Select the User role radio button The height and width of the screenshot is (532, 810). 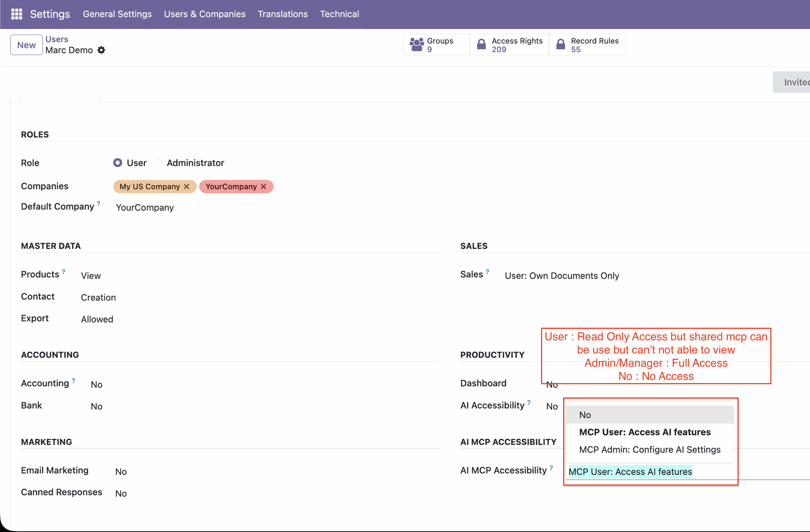point(118,163)
